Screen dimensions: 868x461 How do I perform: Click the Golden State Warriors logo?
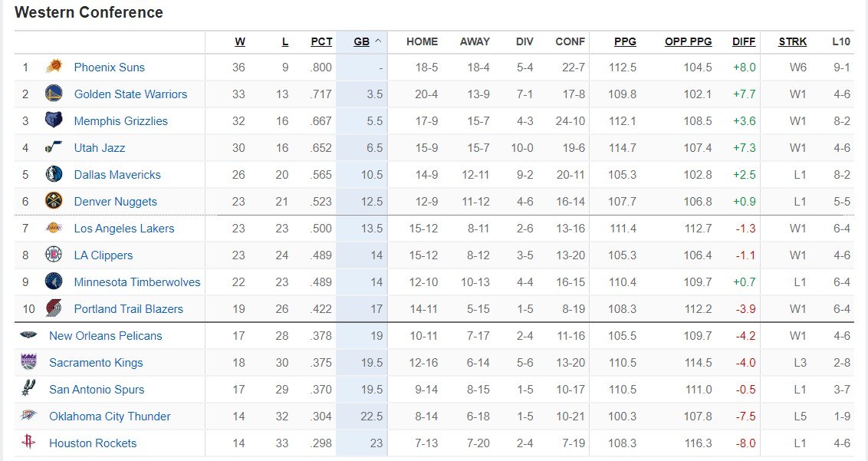[x=54, y=94]
